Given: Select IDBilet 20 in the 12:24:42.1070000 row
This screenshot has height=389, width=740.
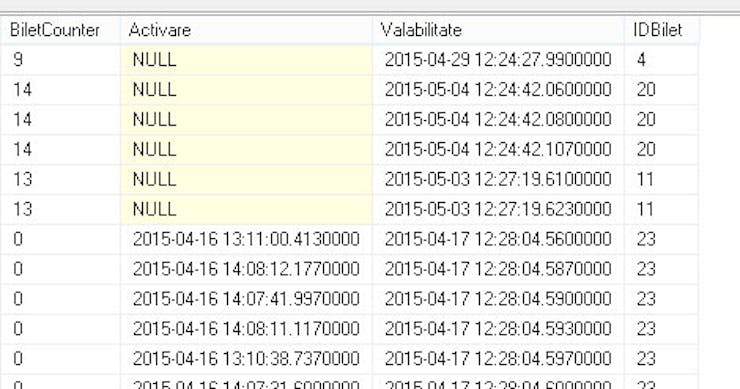Looking at the screenshot, I should click(662, 150).
